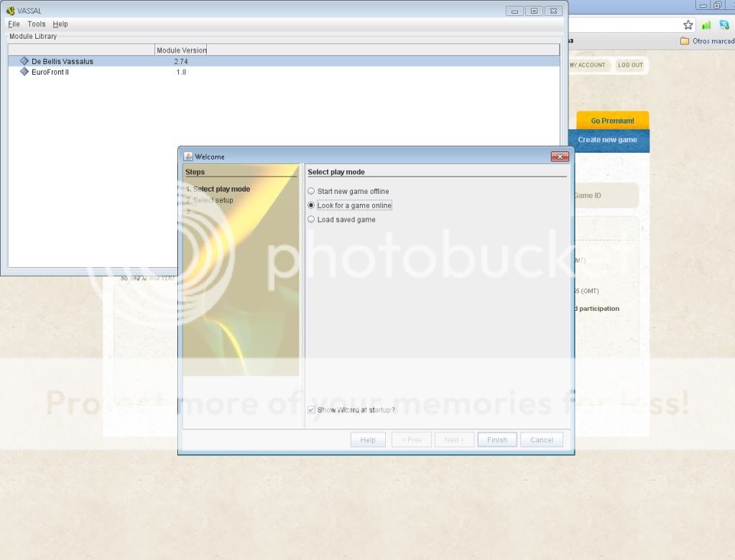Select the EuroFront II module row
Viewport: 735px width, 560px height.
tap(284, 72)
